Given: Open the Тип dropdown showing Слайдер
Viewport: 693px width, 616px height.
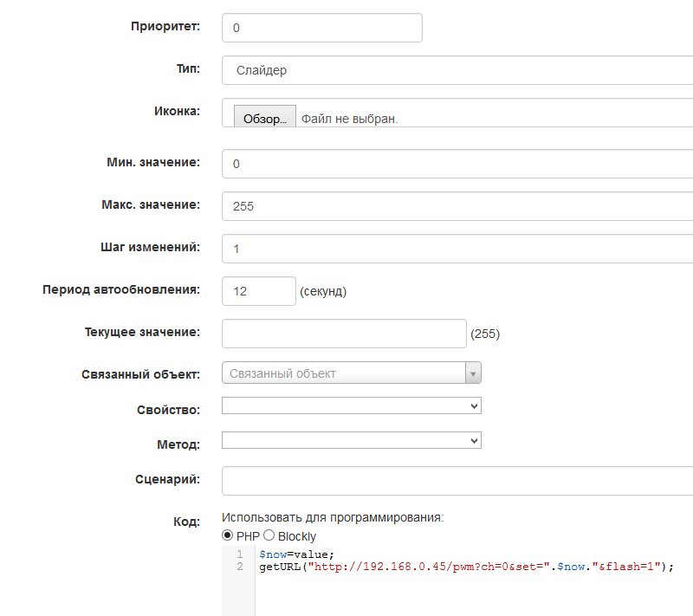Looking at the screenshot, I should (457, 70).
